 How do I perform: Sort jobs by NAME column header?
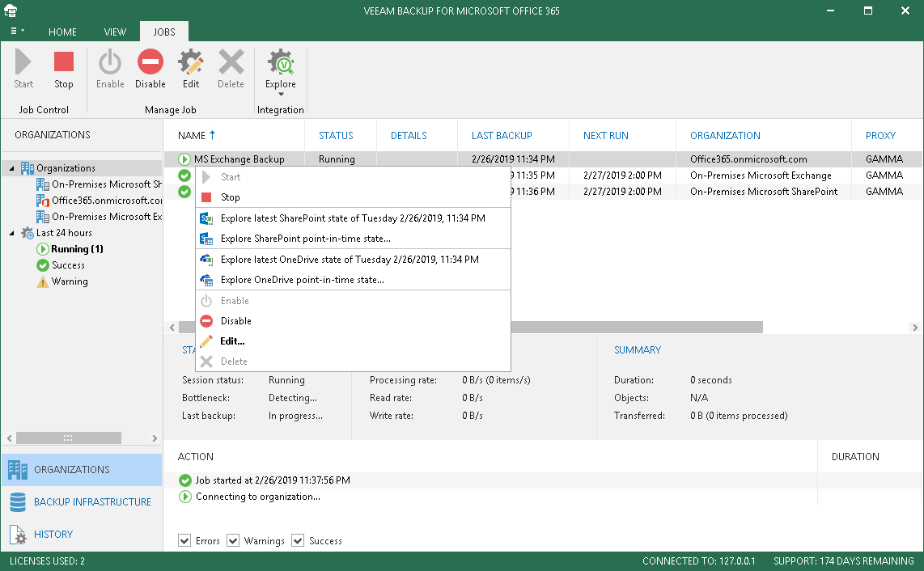pyautogui.click(x=192, y=136)
